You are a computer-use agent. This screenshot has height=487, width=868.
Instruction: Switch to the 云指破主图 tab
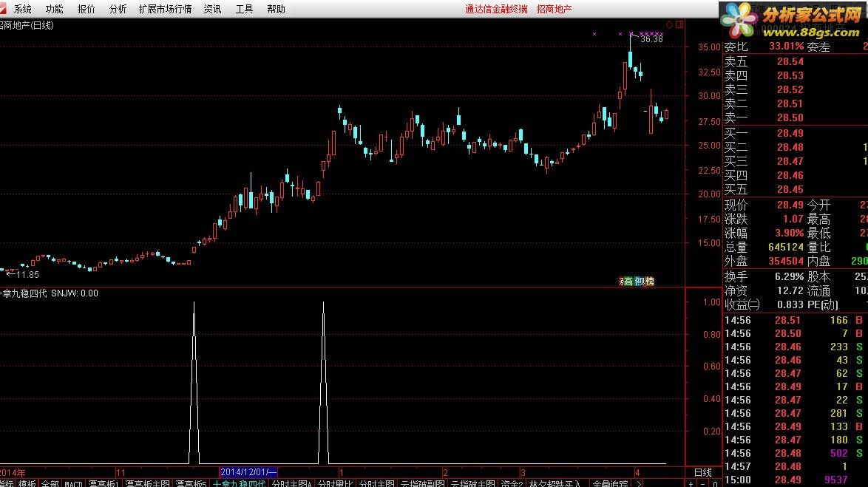click(472, 484)
